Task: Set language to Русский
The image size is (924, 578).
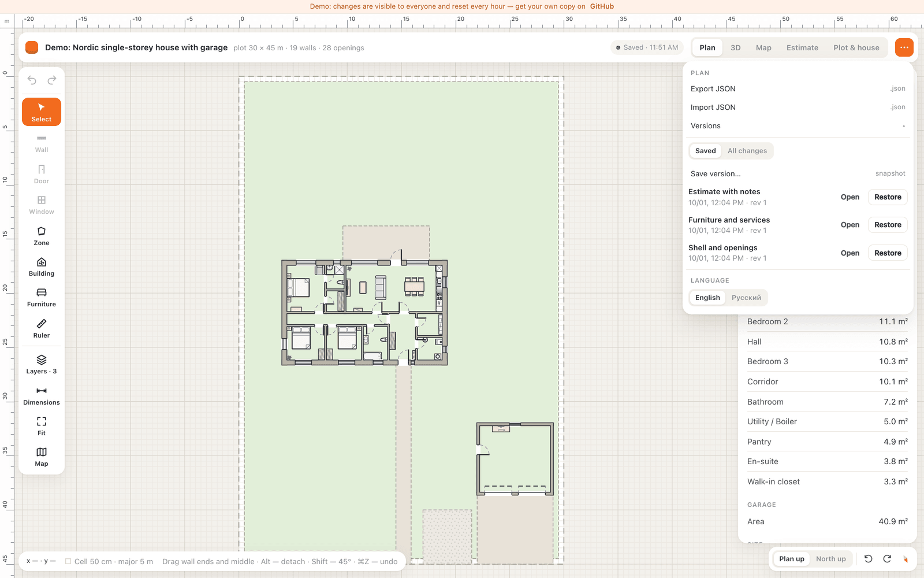Action: tap(746, 298)
